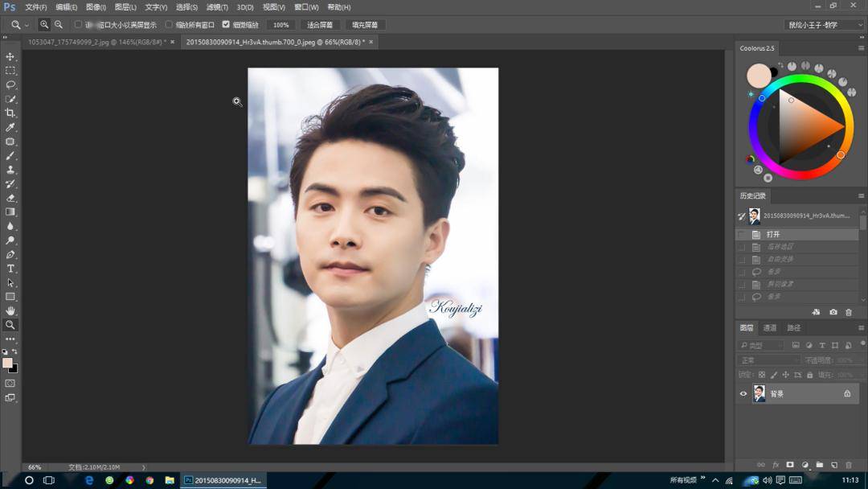
Task: Select the Gradient tool
Action: 10,212
